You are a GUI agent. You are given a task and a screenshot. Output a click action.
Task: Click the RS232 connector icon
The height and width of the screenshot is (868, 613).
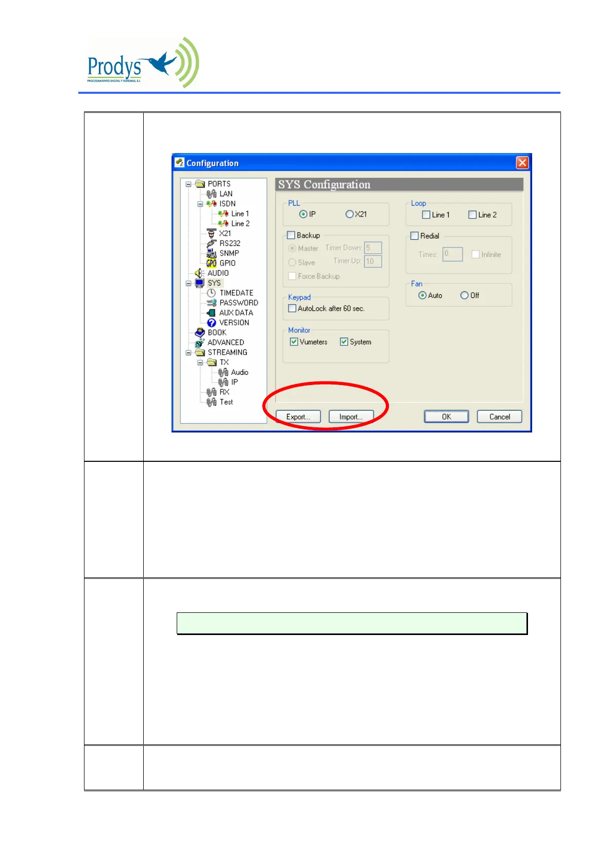pos(211,243)
